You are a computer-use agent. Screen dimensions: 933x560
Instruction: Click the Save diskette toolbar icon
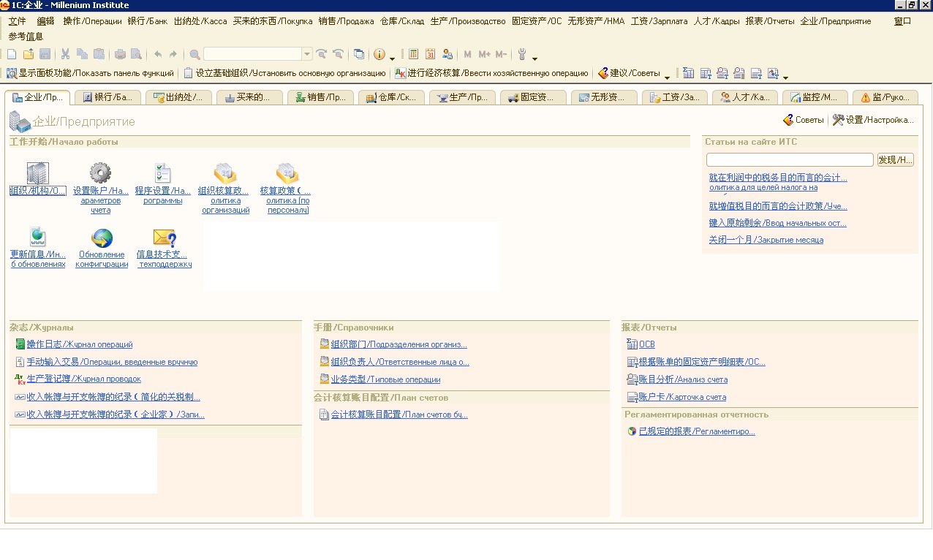pos(45,54)
